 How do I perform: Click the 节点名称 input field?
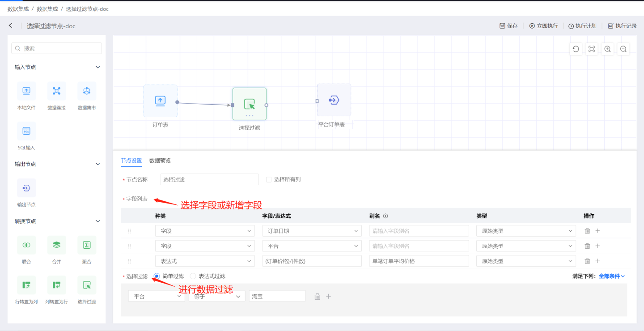[x=209, y=179]
